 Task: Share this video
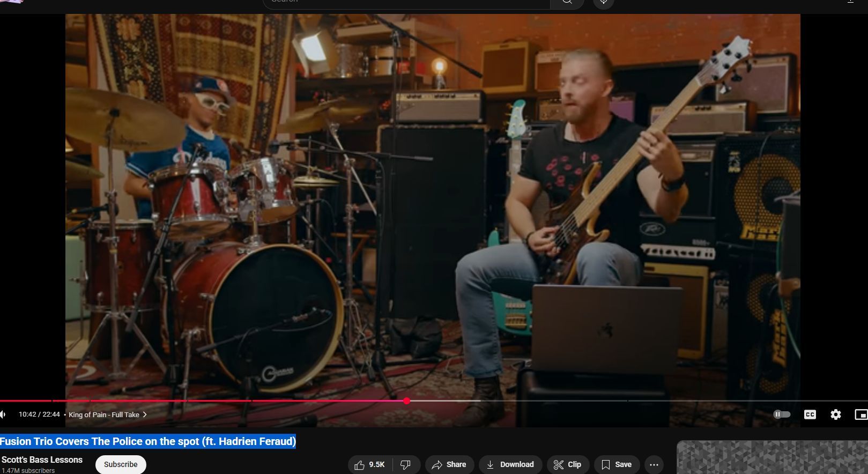point(449,464)
